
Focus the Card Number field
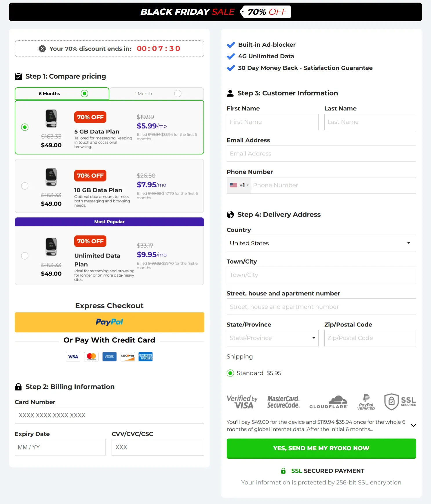[x=109, y=415]
